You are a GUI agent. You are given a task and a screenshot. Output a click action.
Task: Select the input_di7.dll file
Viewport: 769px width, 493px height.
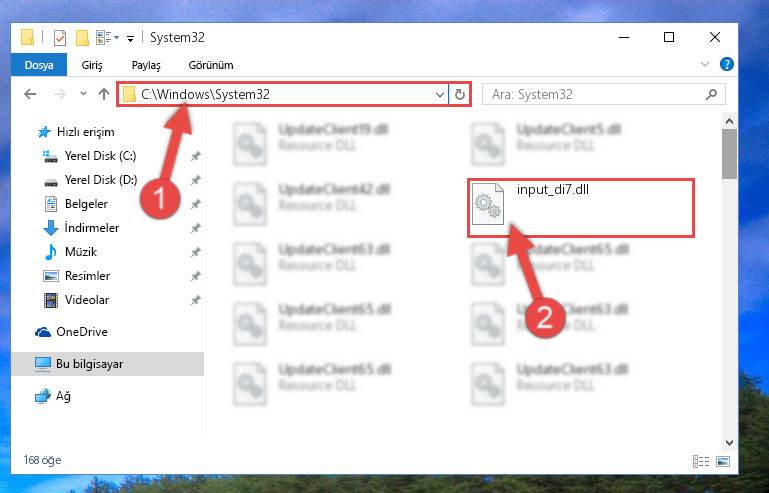pyautogui.click(x=581, y=208)
